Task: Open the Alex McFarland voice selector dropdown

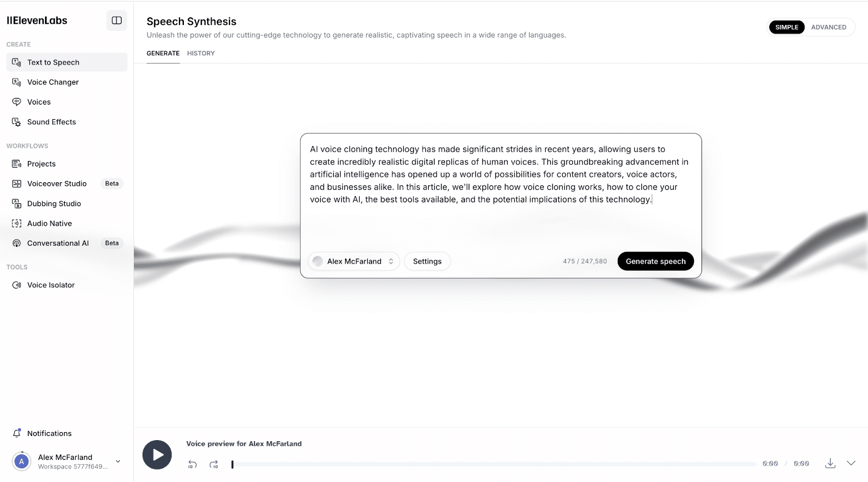Action: 354,261
